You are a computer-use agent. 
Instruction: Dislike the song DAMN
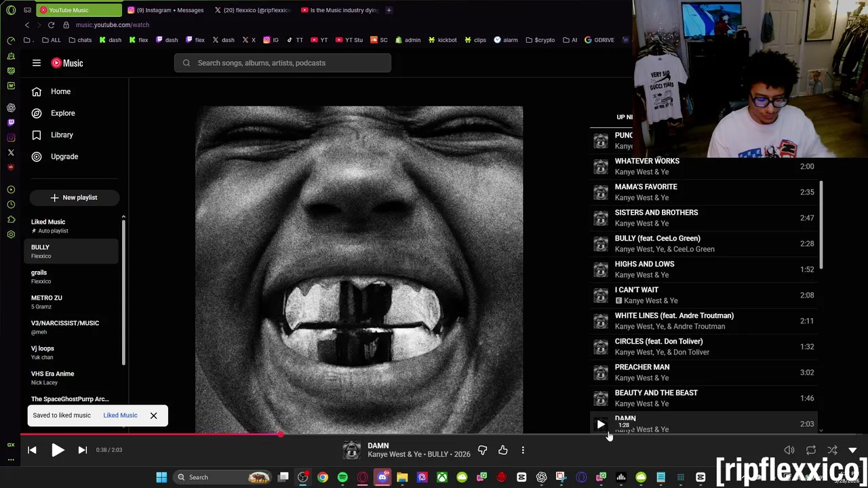click(x=482, y=450)
